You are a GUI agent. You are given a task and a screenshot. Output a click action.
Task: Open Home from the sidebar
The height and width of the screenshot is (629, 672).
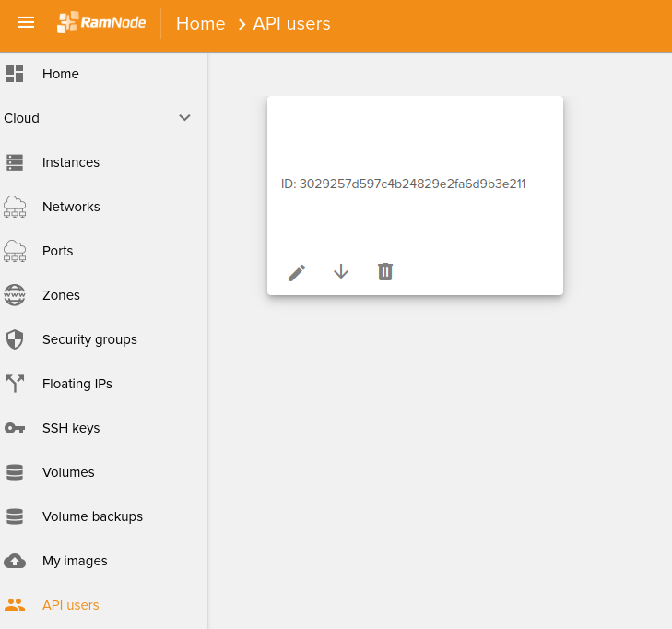pos(61,74)
